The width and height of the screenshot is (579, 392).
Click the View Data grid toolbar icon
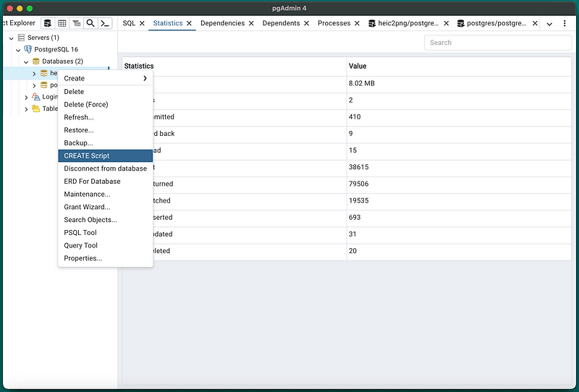[62, 23]
